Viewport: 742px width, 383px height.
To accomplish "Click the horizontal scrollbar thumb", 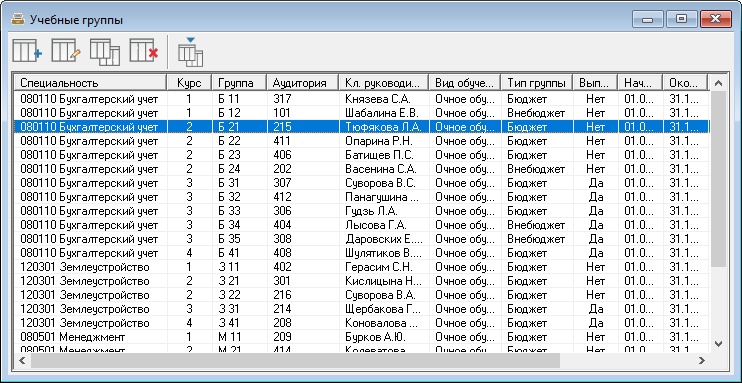I will click(x=295, y=360).
